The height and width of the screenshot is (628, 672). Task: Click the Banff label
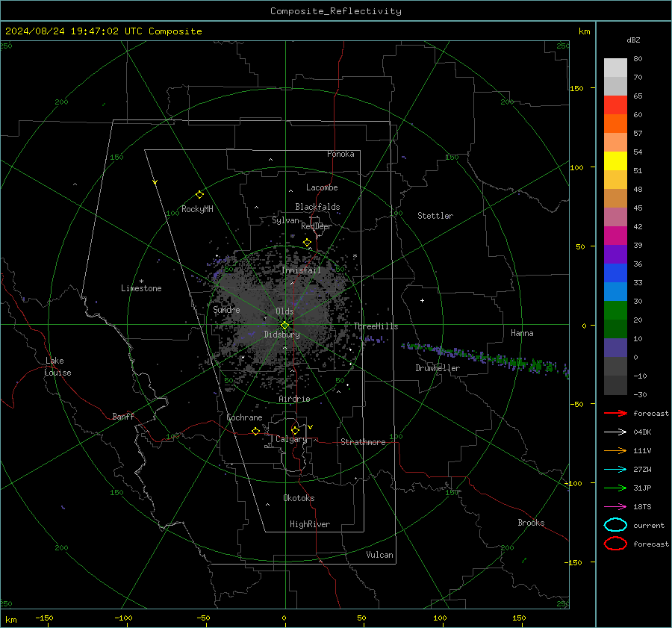pos(123,416)
